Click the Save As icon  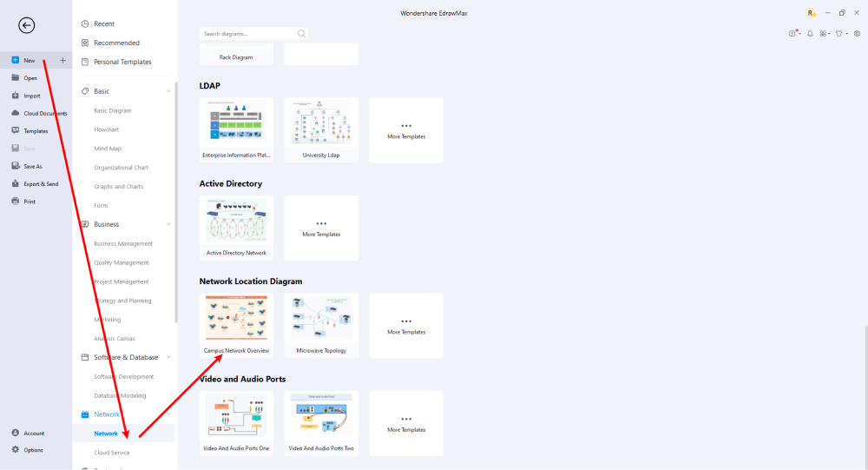pos(15,166)
